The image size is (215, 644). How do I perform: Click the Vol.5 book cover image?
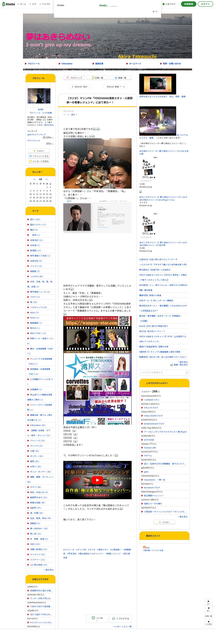149,225
